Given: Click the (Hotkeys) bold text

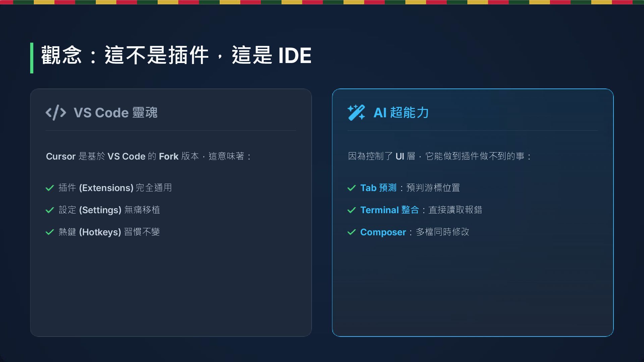Looking at the screenshot, I should (x=100, y=232).
